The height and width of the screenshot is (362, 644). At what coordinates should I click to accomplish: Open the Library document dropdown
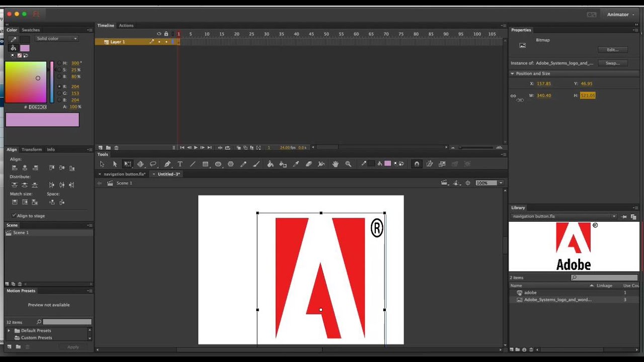563,216
